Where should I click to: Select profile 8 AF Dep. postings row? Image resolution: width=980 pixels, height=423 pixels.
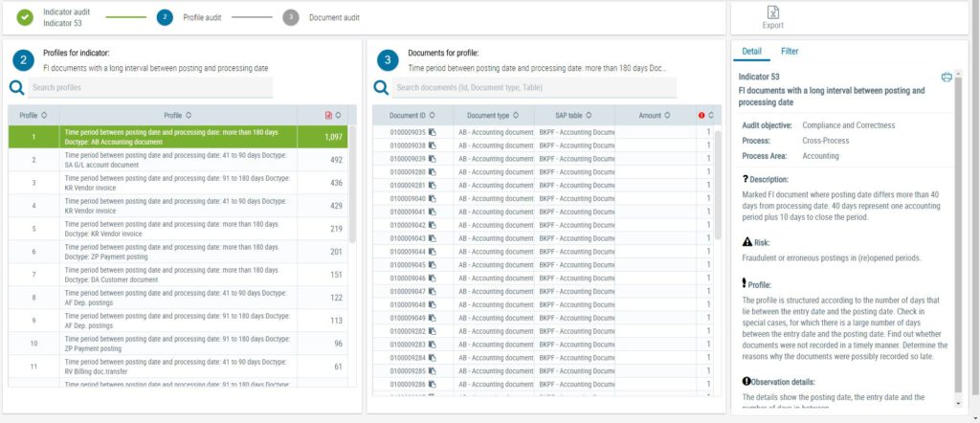(x=178, y=298)
